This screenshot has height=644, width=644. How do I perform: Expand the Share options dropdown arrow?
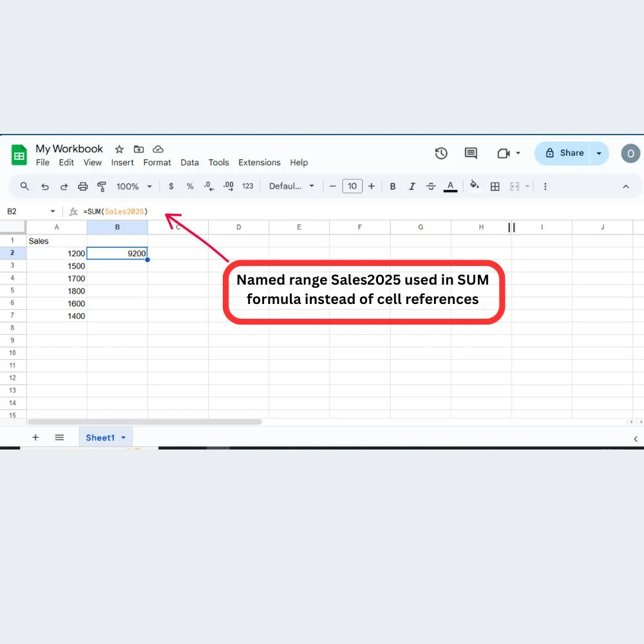pos(599,153)
